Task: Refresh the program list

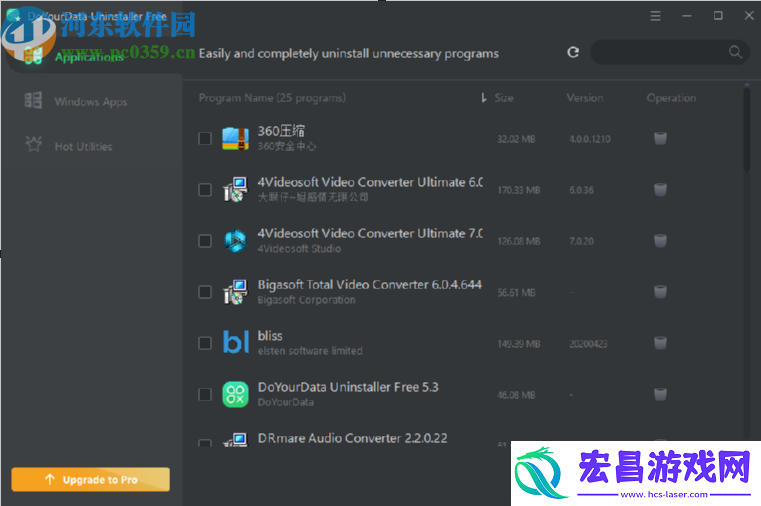Action: [x=573, y=52]
